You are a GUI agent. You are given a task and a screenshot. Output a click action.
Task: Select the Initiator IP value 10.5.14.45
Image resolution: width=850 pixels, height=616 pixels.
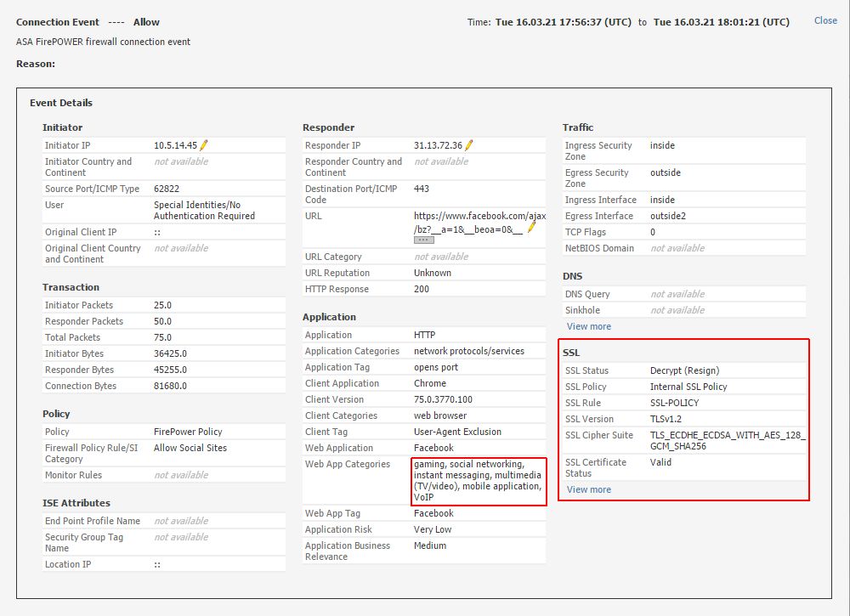pyautogui.click(x=176, y=145)
